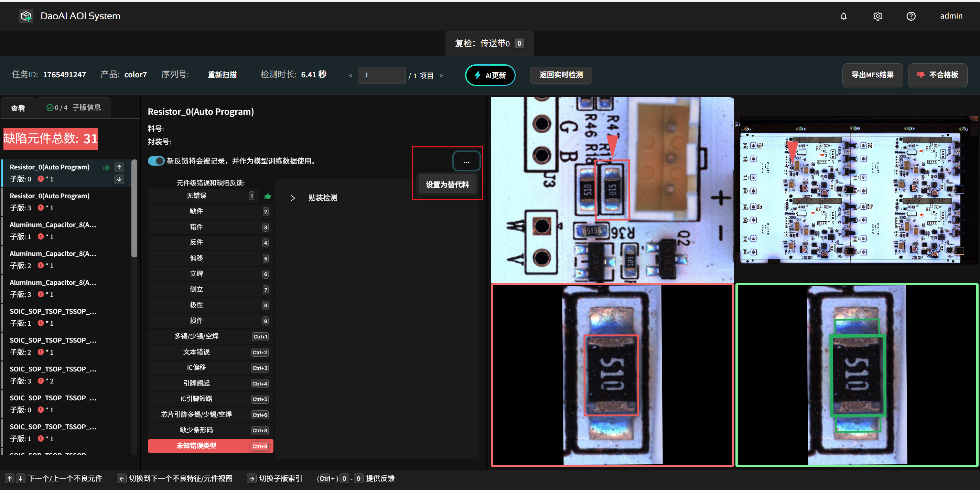The image size is (980, 490).
Task: Mark board as 不合格板
Action: tap(937, 75)
